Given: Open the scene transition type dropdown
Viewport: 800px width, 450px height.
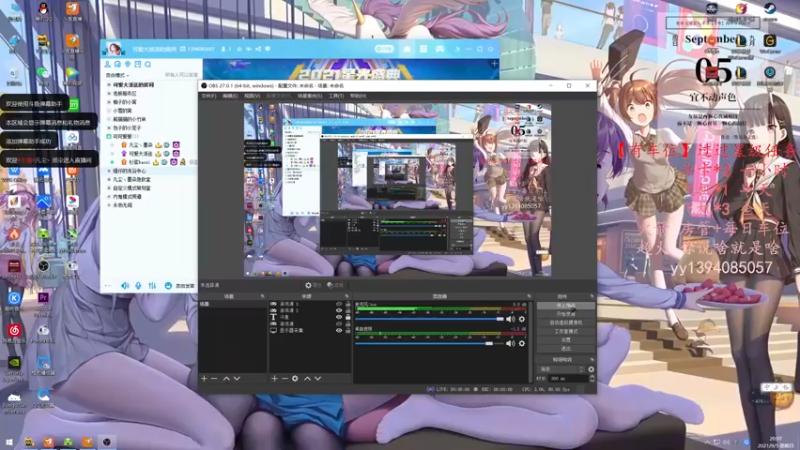Looking at the screenshot, I should [561, 369].
